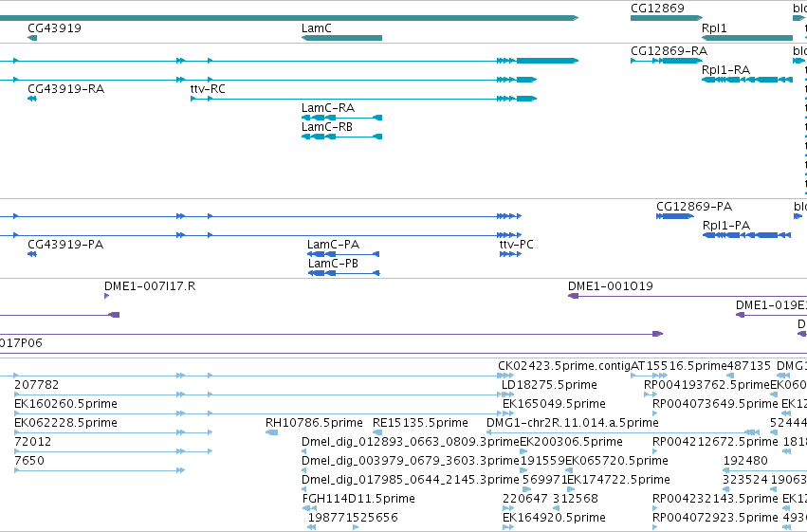Click the LamC-PB blue protein glyph
Viewport: 807px width, 532px height.
[344, 273]
